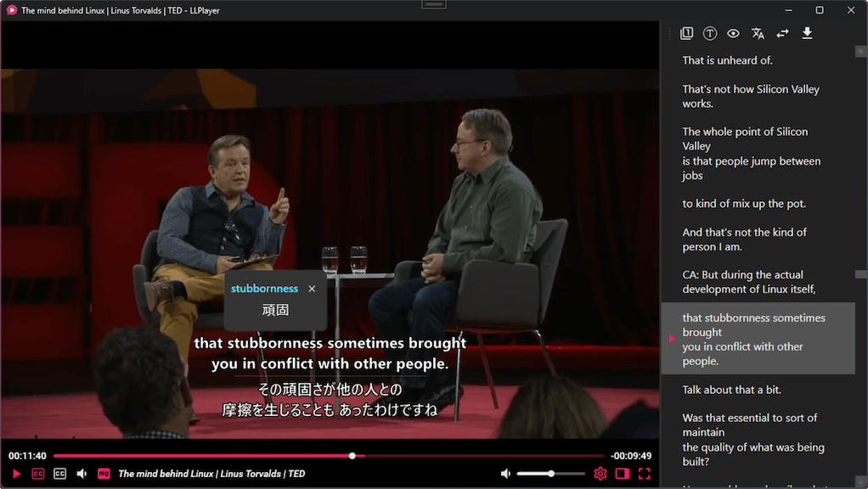This screenshot has width=868, height=489.
Task: Mute using the speaker icon beside the volume slider
Action: point(505,474)
